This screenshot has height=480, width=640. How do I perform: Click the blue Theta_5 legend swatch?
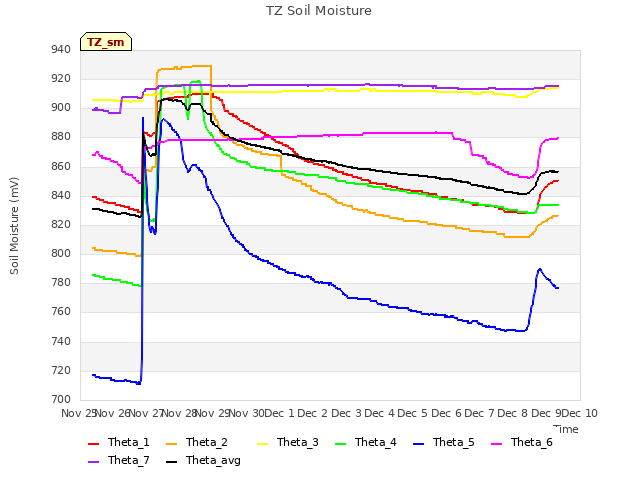[x=418, y=444]
